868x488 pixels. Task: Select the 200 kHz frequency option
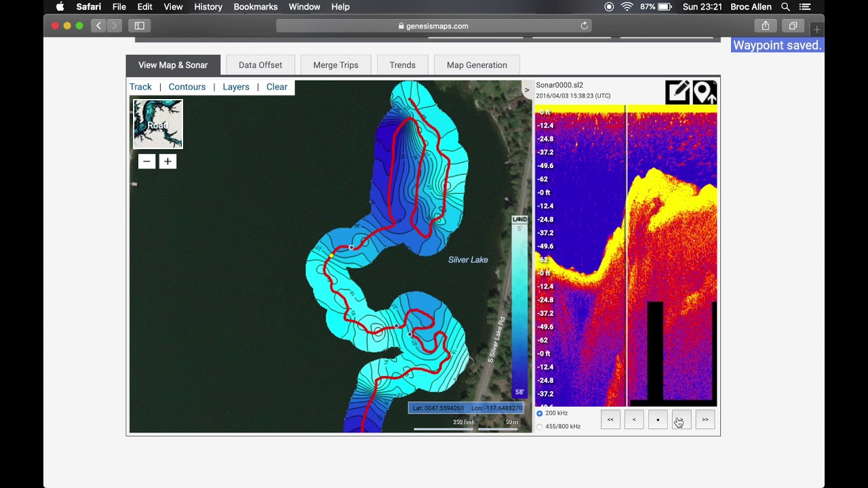point(540,413)
